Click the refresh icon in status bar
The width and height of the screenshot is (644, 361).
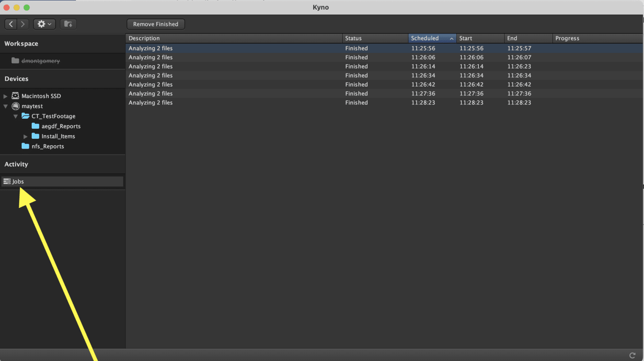632,355
